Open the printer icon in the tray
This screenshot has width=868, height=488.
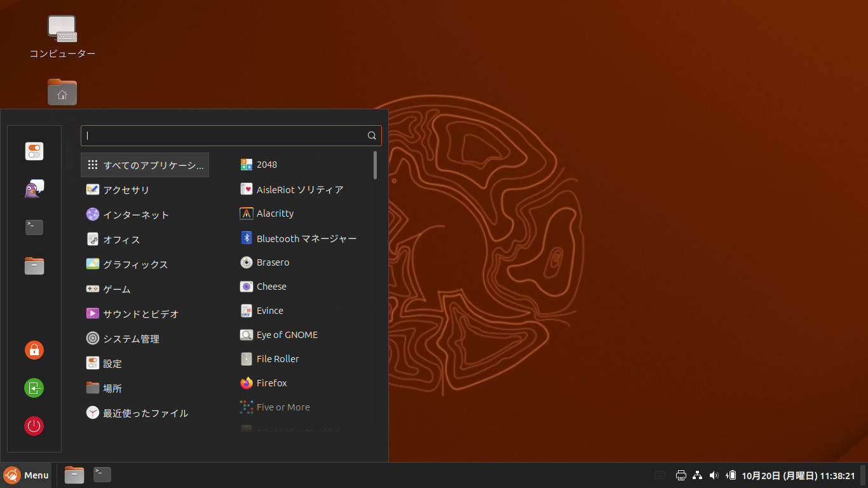pos(681,475)
